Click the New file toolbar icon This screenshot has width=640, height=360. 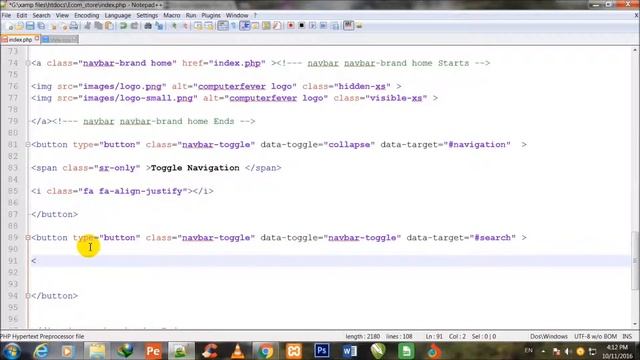point(9,26)
